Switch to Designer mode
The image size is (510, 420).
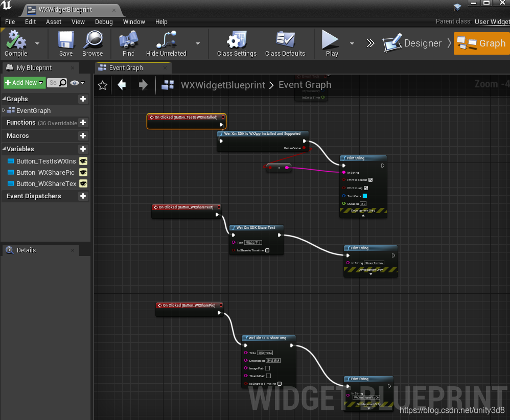pos(413,43)
